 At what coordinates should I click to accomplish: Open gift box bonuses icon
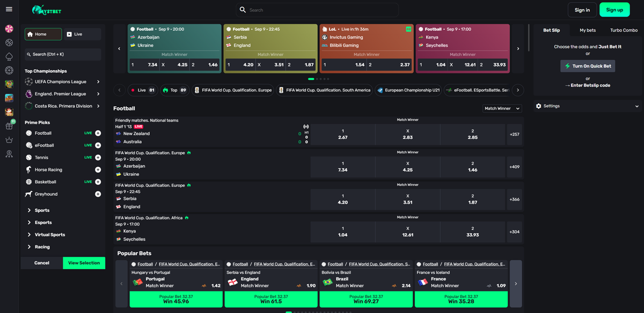[9, 126]
